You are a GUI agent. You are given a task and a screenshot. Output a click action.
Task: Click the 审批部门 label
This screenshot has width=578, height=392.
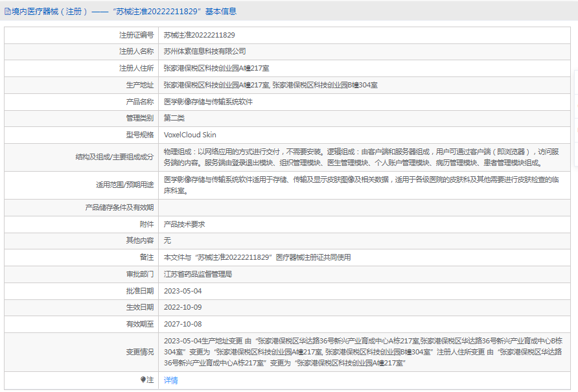pyautogui.click(x=140, y=274)
